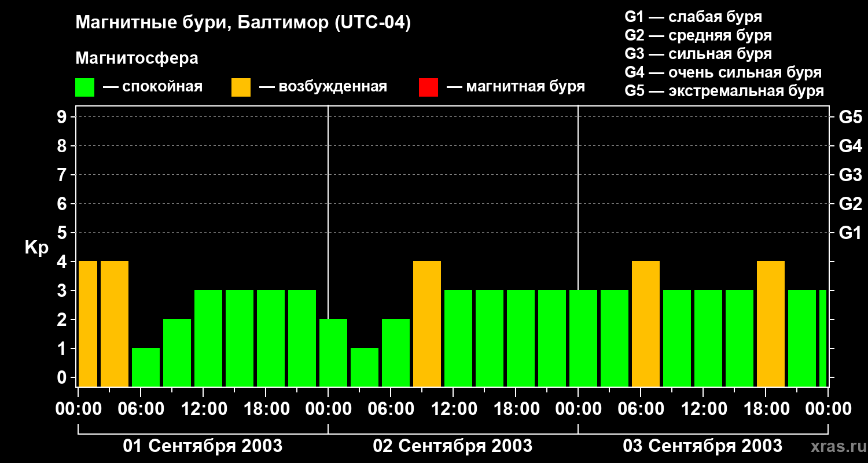Click the '01 Сентября 2003' date label

(203, 446)
